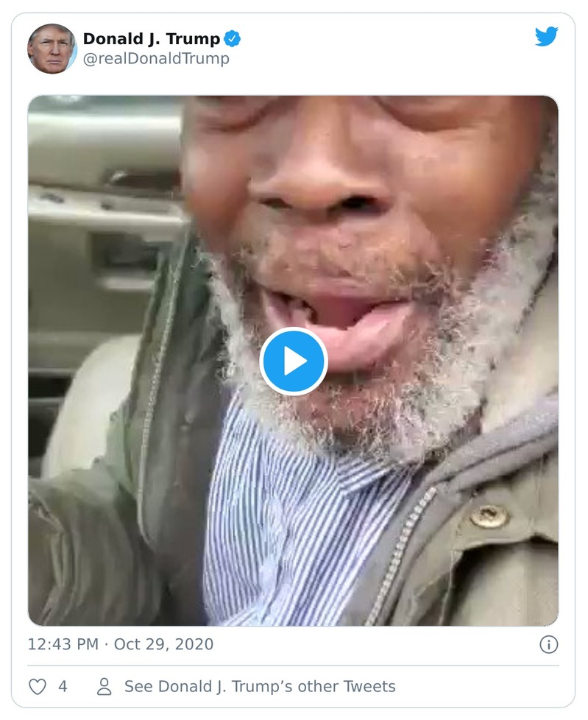This screenshot has height=720, width=588.
Task: Click the Oct 29, 2020 date
Action: [x=163, y=645]
